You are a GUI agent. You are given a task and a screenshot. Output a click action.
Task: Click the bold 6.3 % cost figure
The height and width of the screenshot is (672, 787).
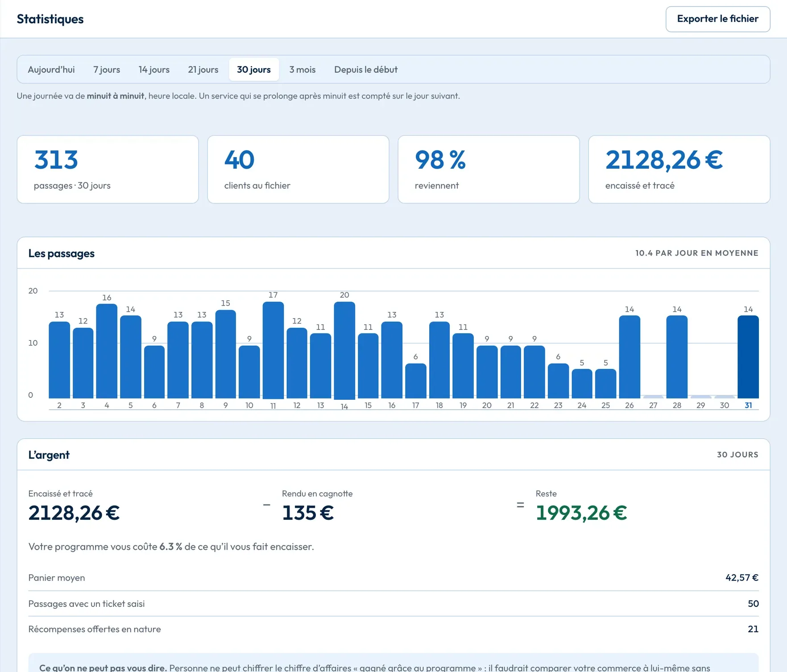pos(171,547)
